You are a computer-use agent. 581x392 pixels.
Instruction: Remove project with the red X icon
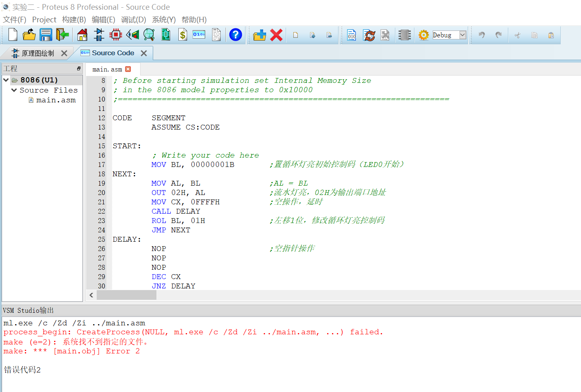[276, 35]
